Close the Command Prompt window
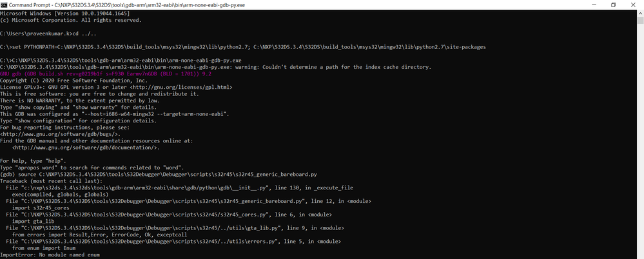The height and width of the screenshot is (259, 644). [634, 5]
